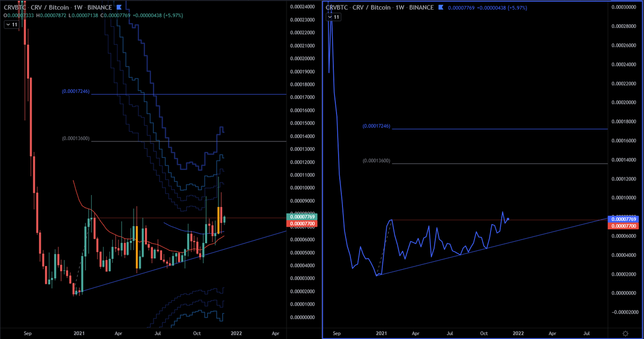Screen dimensions: 644x339
Task: Click the Sep label on left time axis
Action: tap(27, 334)
